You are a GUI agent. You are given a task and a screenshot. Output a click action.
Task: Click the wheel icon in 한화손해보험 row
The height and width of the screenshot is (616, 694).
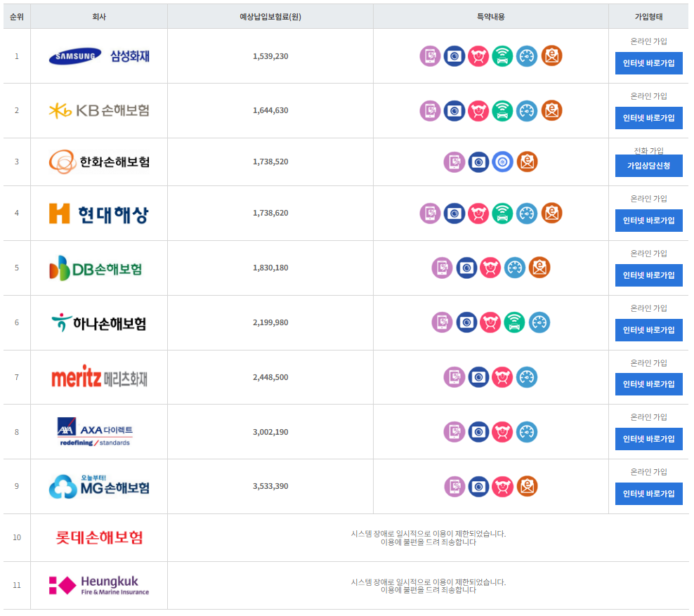pos(502,162)
